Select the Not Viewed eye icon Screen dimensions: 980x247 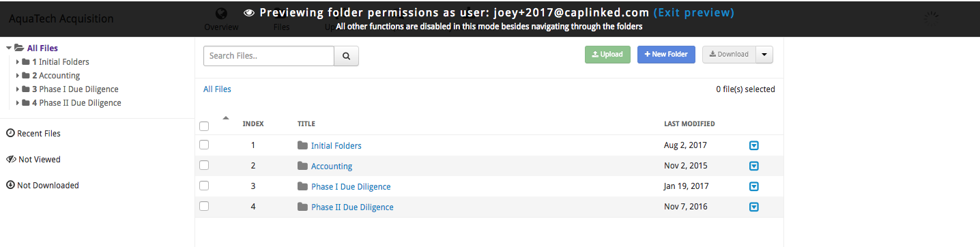pos(10,159)
